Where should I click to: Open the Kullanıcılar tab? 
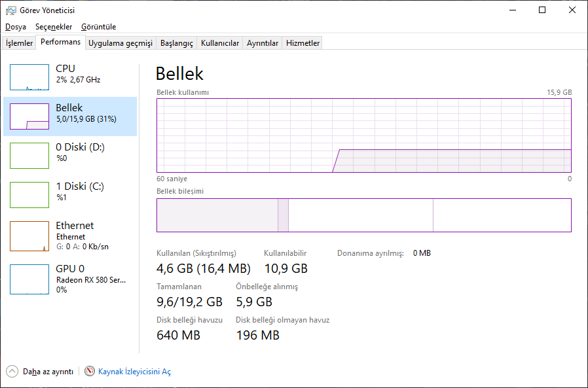[220, 43]
